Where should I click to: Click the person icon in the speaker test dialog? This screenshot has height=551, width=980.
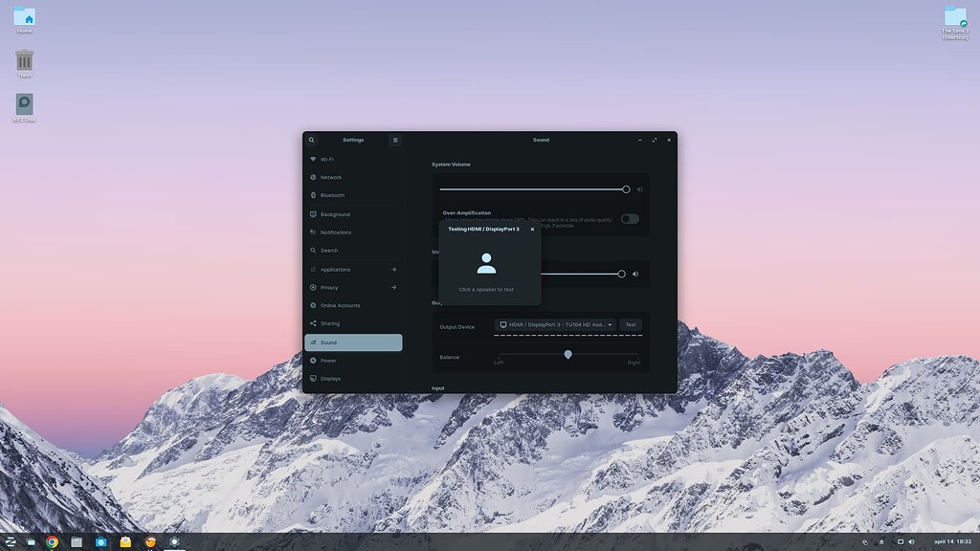click(x=486, y=263)
